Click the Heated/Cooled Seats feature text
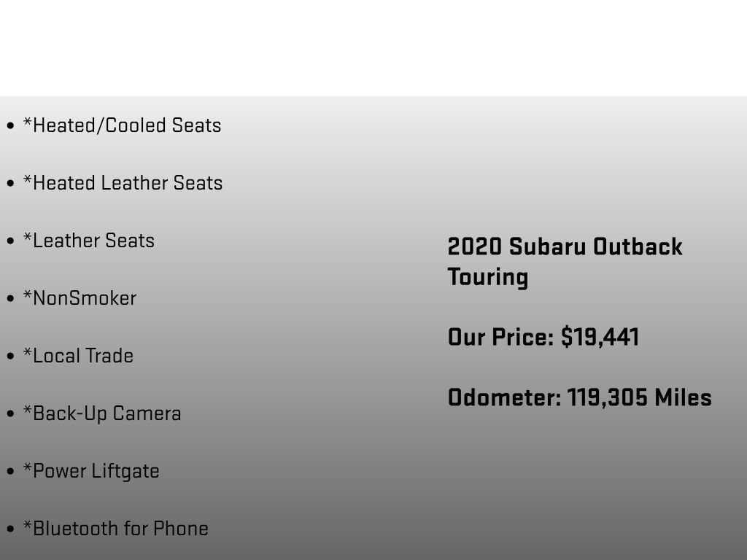The width and height of the screenshot is (747, 560). [x=122, y=125]
